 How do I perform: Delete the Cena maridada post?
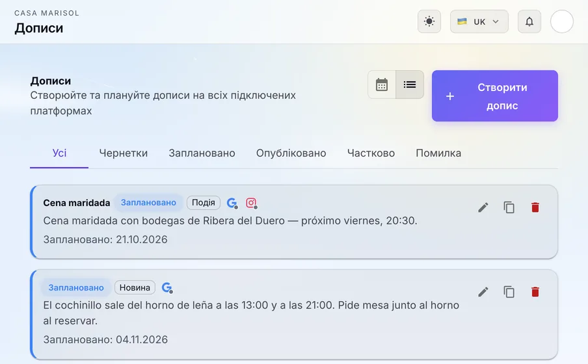click(535, 207)
